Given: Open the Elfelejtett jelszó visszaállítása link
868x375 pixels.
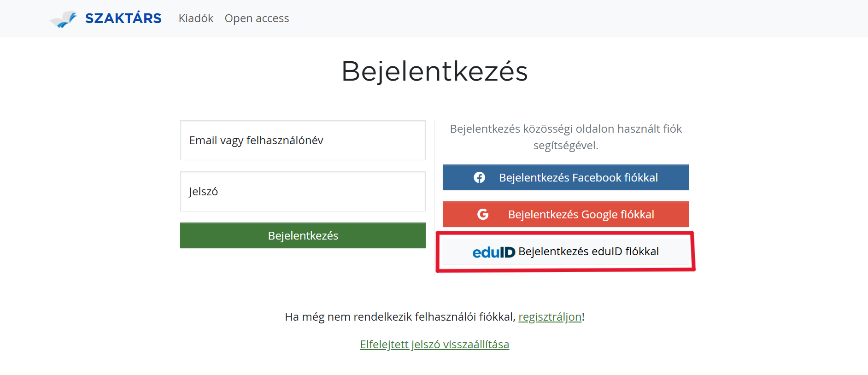Looking at the screenshot, I should coord(434,345).
